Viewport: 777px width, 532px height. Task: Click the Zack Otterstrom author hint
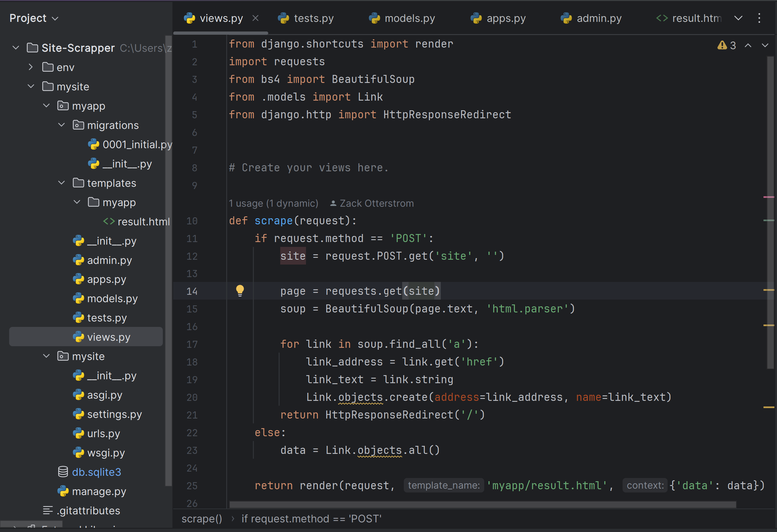tap(372, 203)
